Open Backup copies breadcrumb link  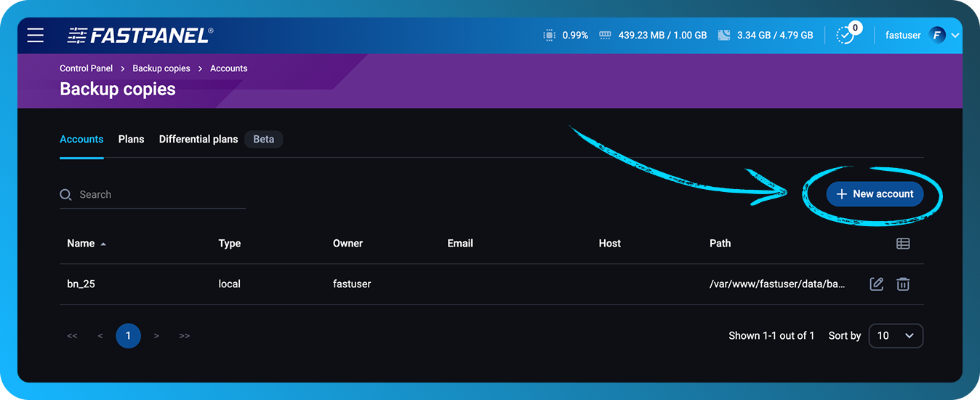pos(161,68)
